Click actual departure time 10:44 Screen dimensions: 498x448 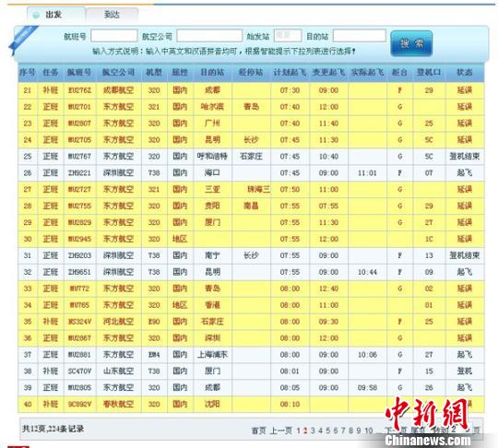pos(367,272)
